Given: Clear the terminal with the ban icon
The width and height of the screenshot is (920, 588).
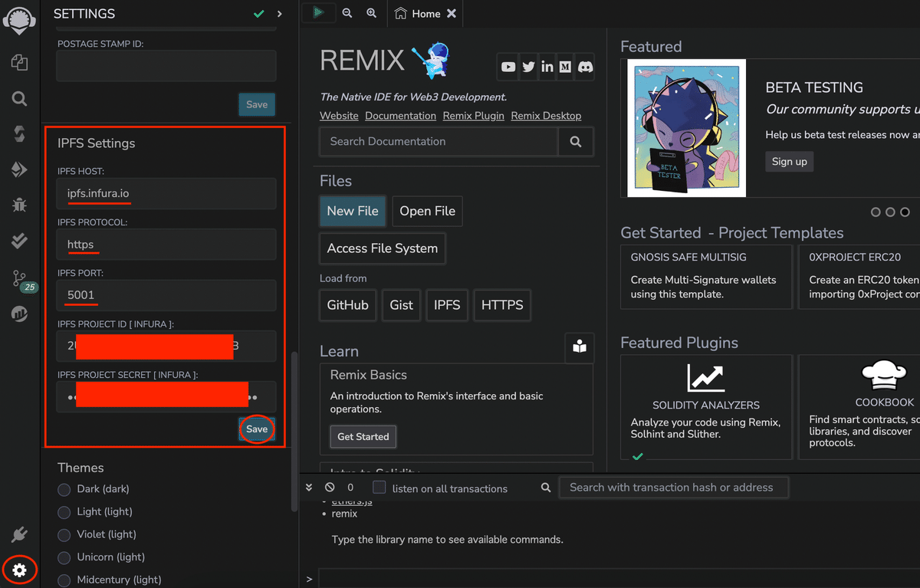Looking at the screenshot, I should coord(330,488).
